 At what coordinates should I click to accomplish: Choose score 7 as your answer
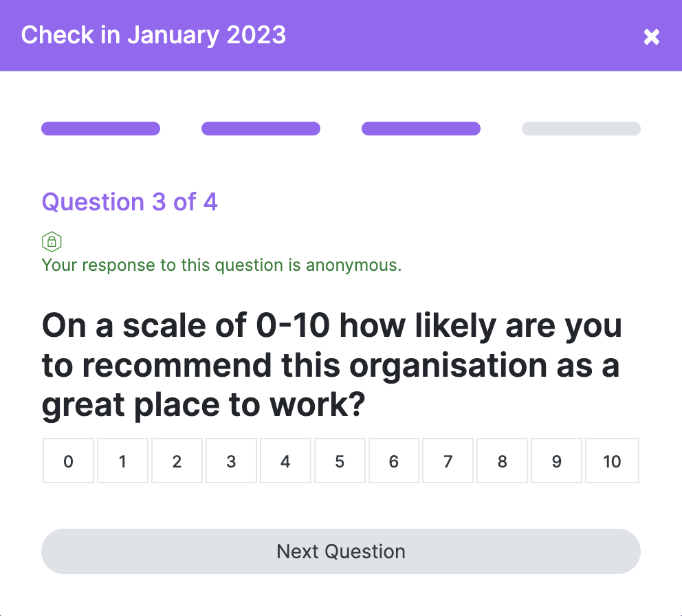(x=448, y=461)
